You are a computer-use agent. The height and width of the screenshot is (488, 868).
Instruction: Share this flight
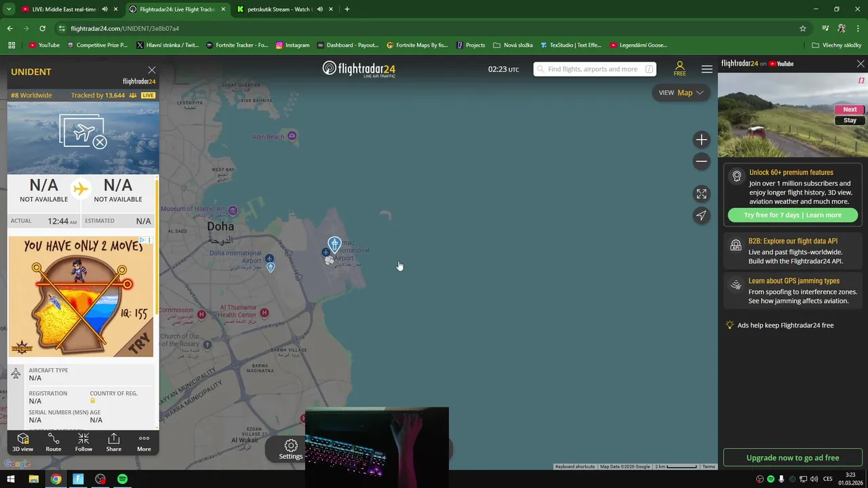(x=114, y=443)
